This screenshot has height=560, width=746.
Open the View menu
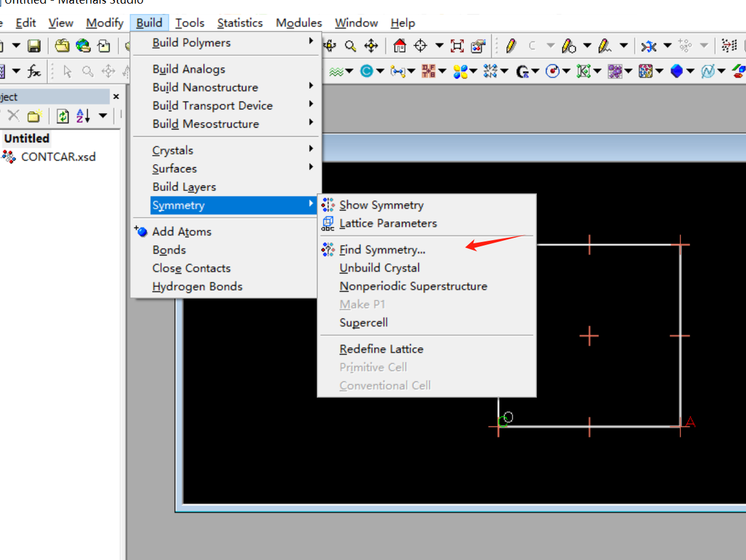[61, 23]
